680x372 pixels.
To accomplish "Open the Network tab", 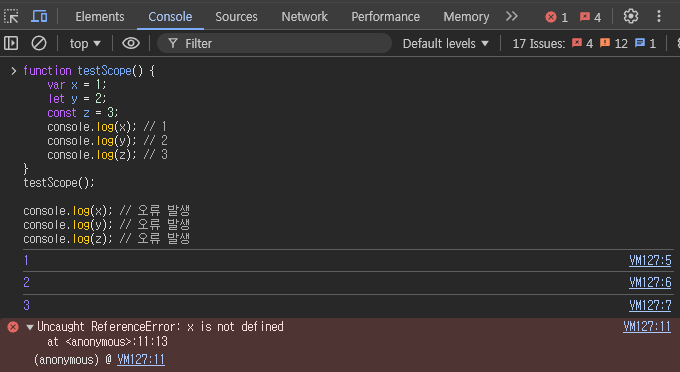I will point(304,16).
